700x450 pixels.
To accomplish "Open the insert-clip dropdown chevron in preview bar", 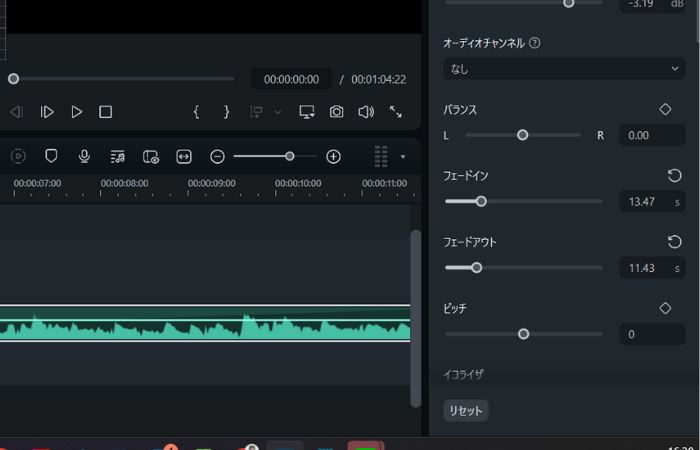I will point(278,112).
